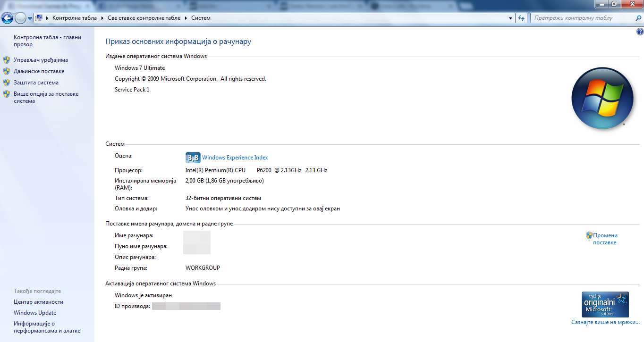Maximize the System window
The image size is (644, 342).
614,4
